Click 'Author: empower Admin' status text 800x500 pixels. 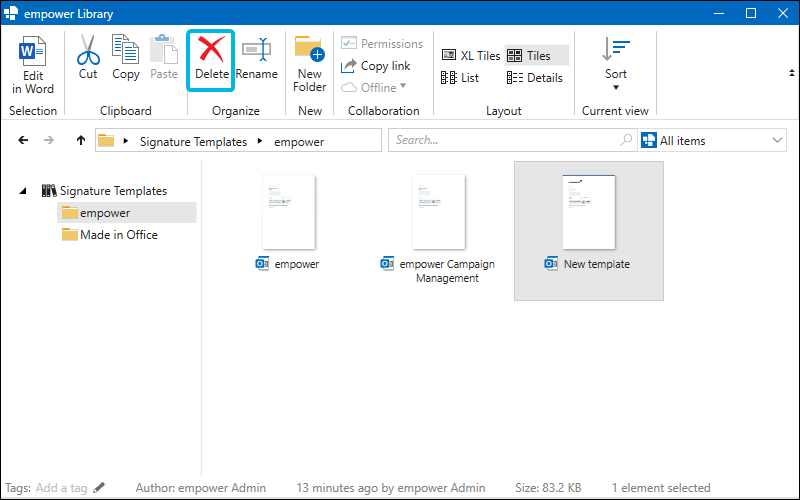(201, 488)
